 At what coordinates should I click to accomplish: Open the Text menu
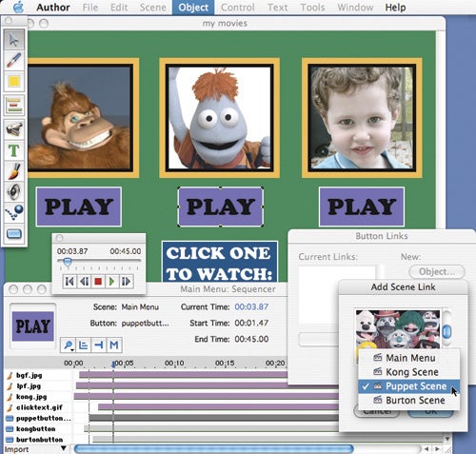(x=277, y=7)
